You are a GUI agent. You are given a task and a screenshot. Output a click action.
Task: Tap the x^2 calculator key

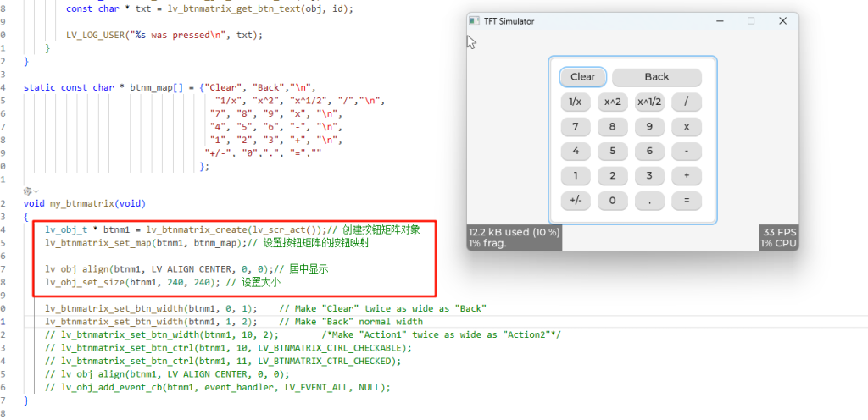pos(612,102)
